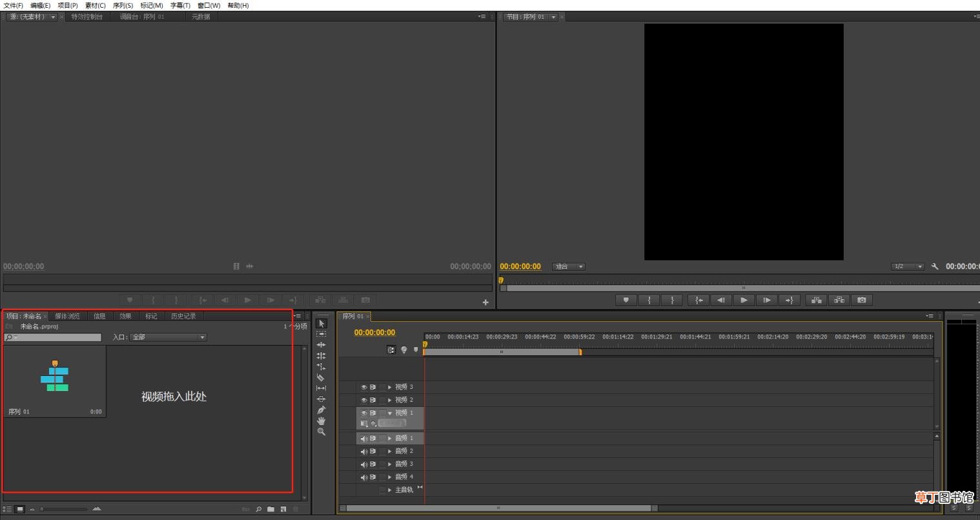This screenshot has width=980, height=520.
Task: Mute the 音频 2 track speaker icon
Action: click(363, 451)
